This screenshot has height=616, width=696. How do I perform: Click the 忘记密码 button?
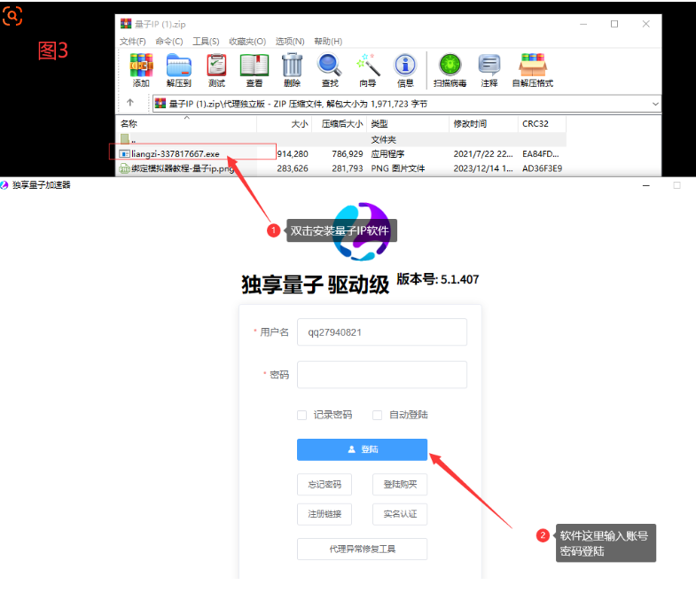pyautogui.click(x=325, y=485)
